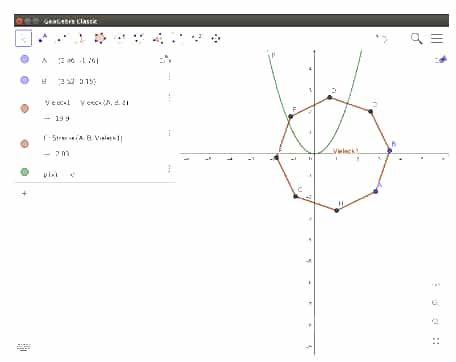The image size is (456, 362).
Task: Click the Undo arrow button
Action: [x=382, y=39]
